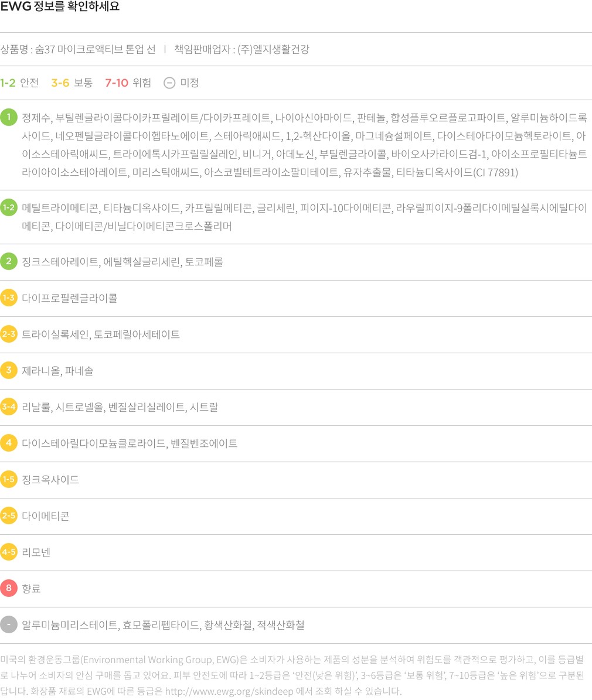The width and height of the screenshot is (592, 700).
Task: Click the gray undetermined badge beside 알루미늄미리스테이트
Action: point(9,624)
